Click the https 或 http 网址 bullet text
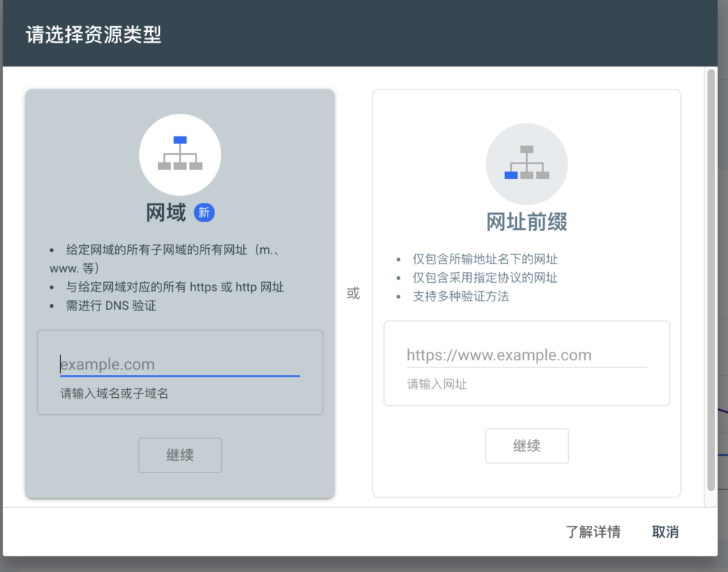 click(175, 287)
